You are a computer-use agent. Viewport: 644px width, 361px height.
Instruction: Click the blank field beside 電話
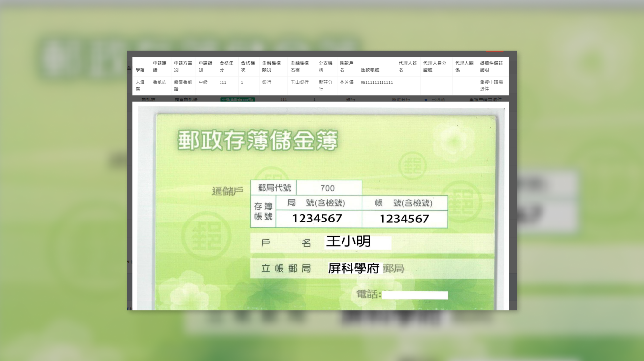(415, 295)
